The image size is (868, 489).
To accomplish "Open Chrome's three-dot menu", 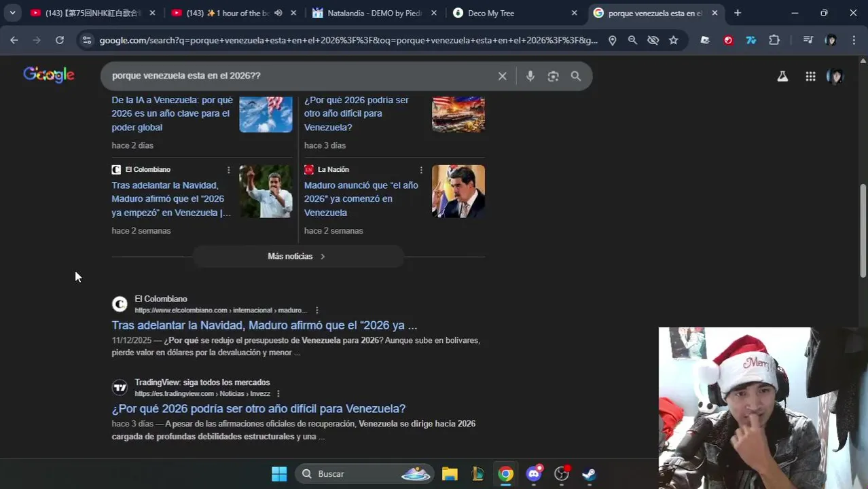I will (x=854, y=40).
